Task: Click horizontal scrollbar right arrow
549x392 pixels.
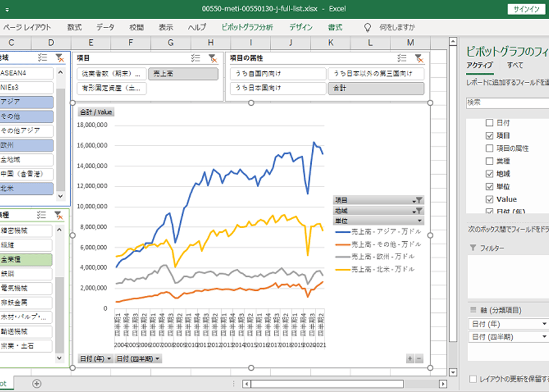Action: point(443,384)
